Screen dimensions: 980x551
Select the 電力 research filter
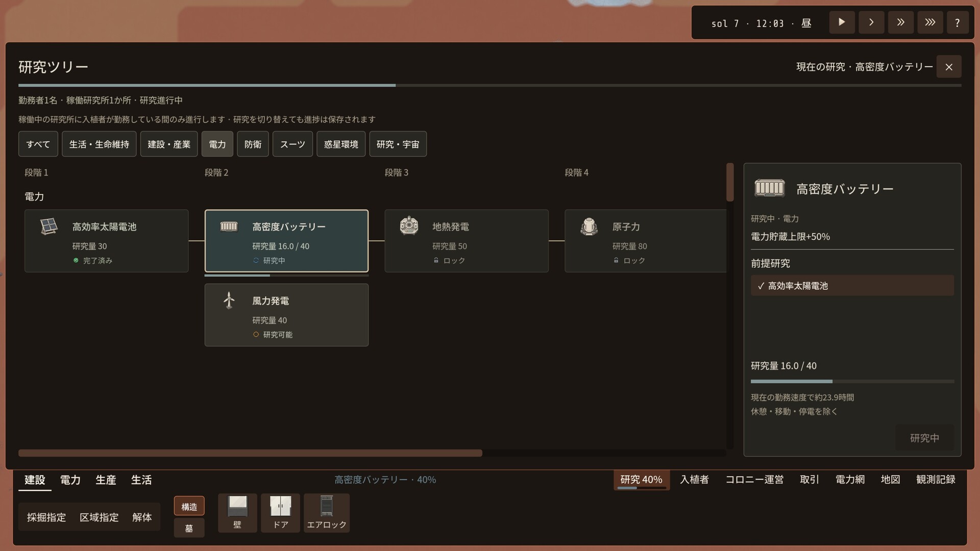tap(217, 144)
